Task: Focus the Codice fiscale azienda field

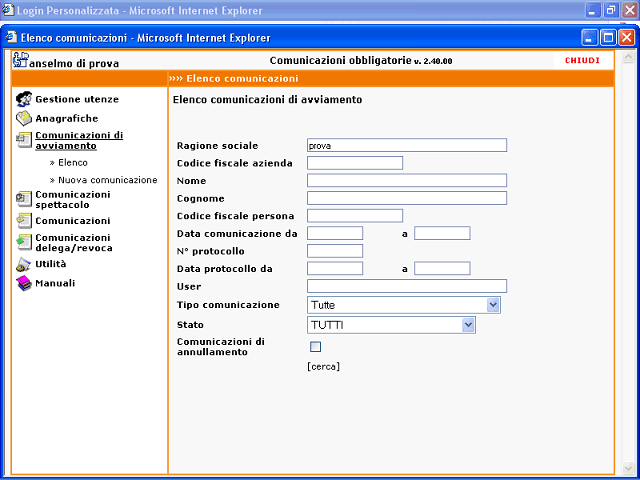Action: coord(355,163)
